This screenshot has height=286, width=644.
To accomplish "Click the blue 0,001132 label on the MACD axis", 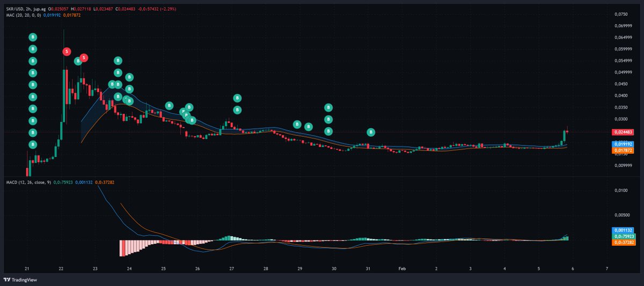I will 624,230.
